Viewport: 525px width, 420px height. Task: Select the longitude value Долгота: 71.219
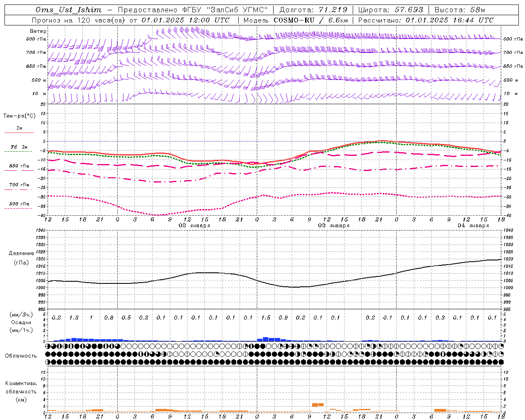(x=313, y=10)
